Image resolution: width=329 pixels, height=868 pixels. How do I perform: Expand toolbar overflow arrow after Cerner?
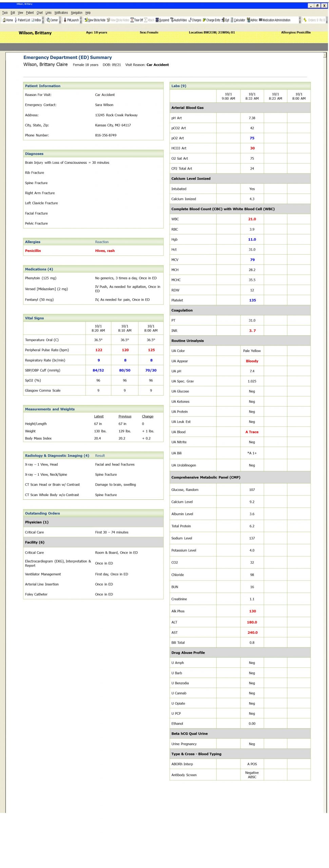[60, 20]
